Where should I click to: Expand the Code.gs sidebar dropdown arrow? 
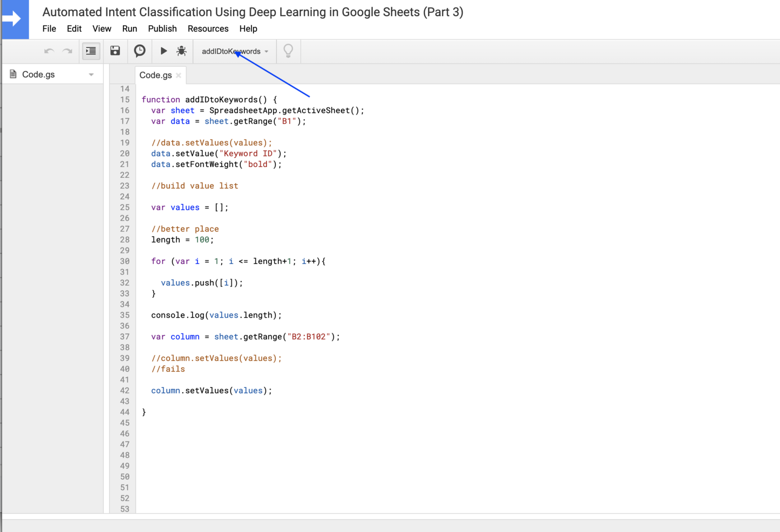point(91,74)
